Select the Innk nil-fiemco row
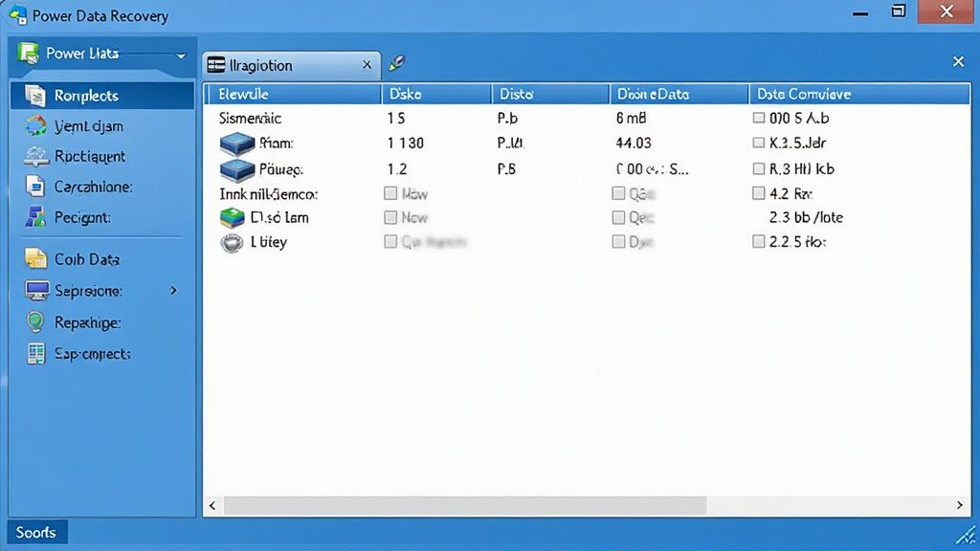 pos(269,194)
